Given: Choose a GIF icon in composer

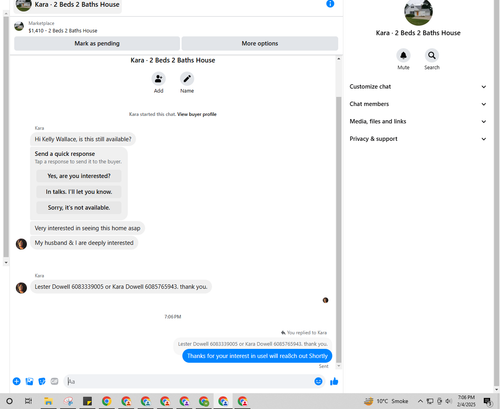Looking at the screenshot, I should 54,381.
